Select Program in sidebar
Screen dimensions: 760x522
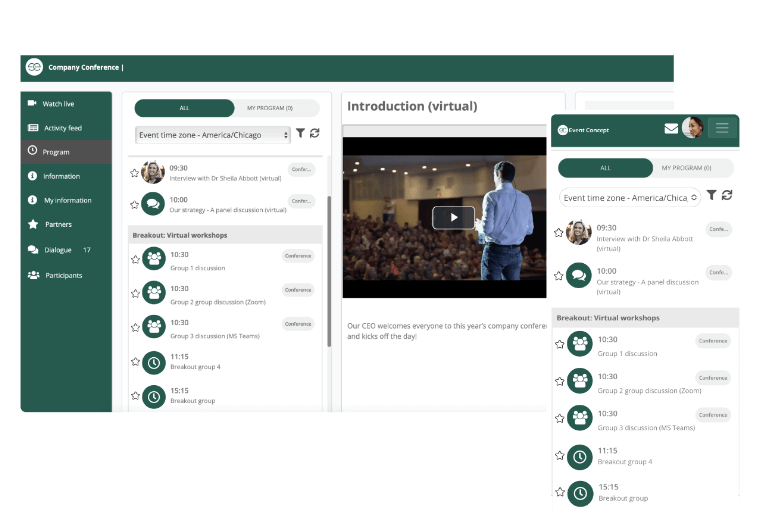coord(66,152)
